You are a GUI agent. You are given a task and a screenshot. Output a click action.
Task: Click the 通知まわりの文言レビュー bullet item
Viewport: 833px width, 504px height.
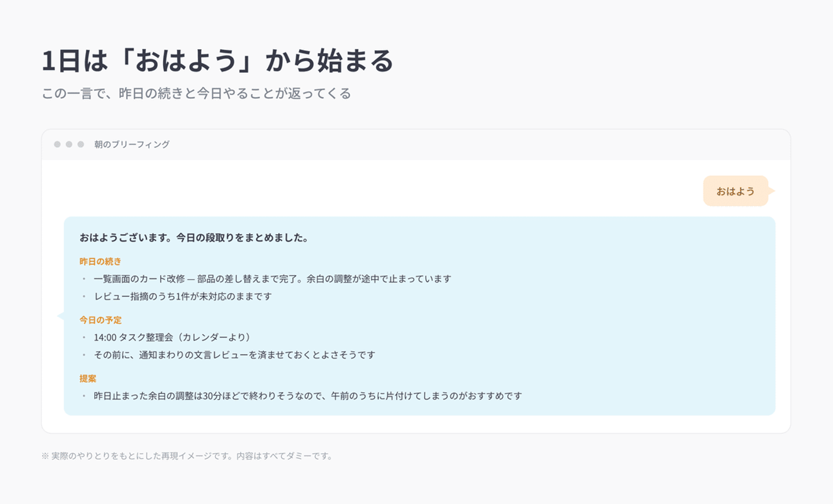tap(234, 355)
